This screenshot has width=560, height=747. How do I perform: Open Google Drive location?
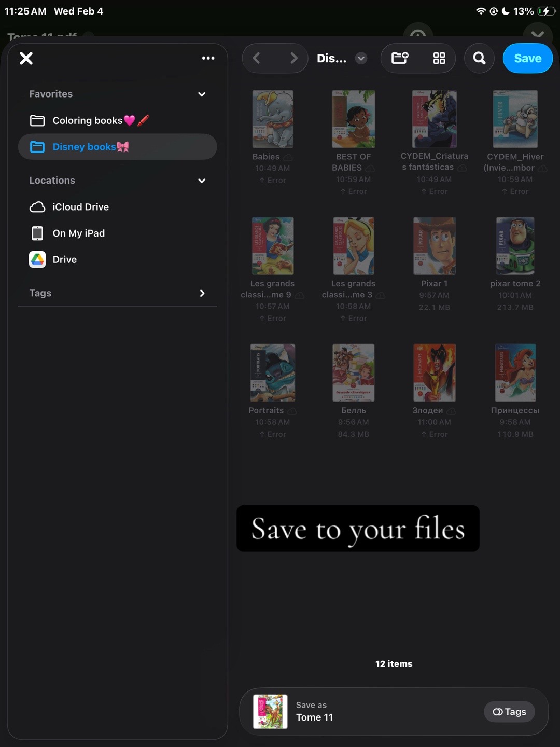117,259
